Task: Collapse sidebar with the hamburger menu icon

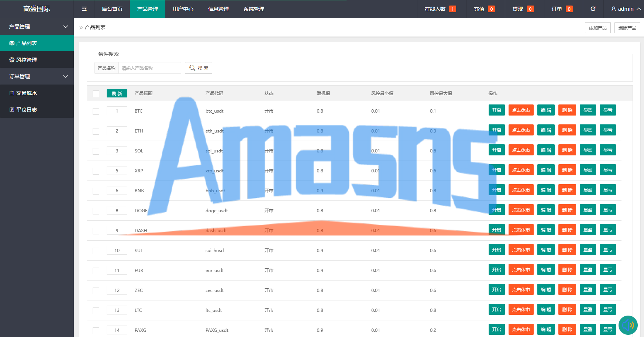Action: coord(84,9)
